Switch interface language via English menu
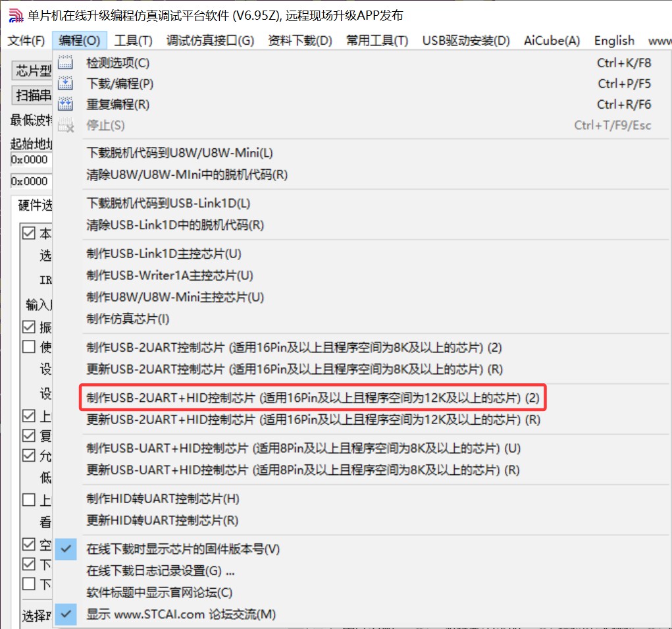 pos(613,41)
